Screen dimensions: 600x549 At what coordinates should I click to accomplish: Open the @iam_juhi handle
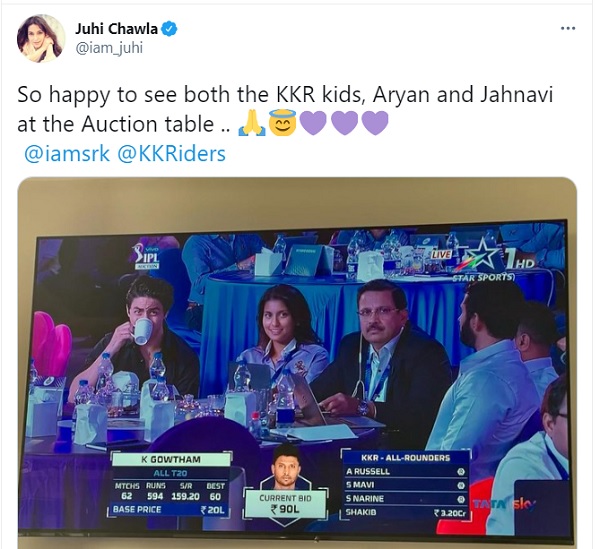click(x=109, y=48)
